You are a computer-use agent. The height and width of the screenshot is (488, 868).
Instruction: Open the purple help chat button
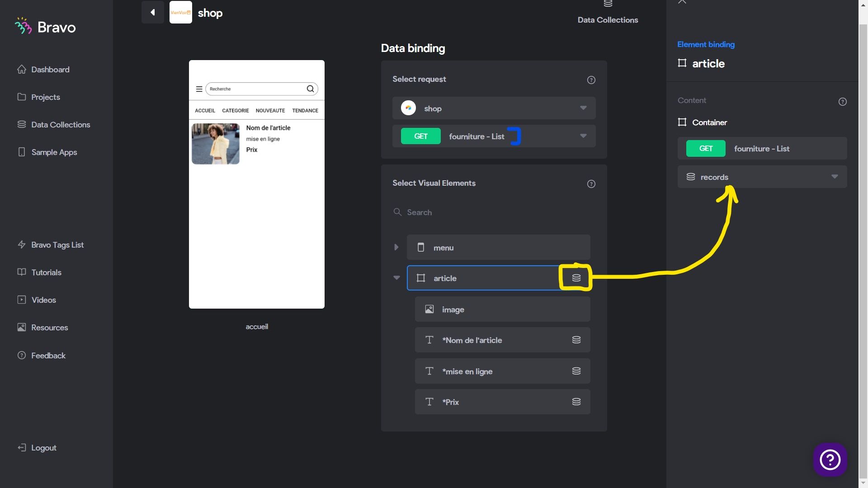point(830,460)
